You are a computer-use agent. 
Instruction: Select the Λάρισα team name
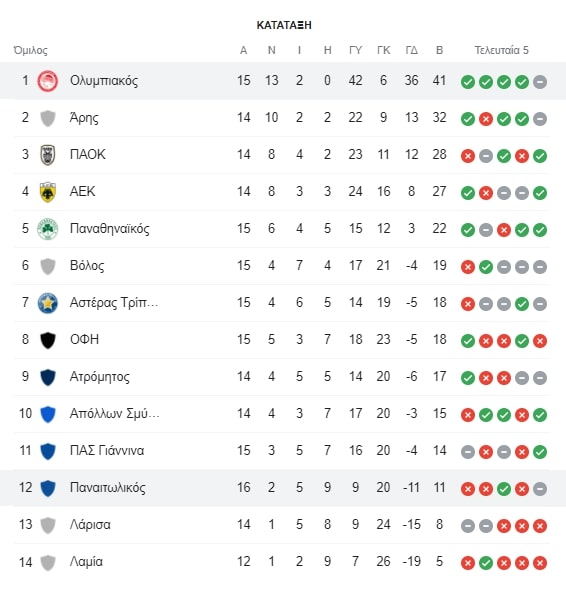click(x=90, y=524)
